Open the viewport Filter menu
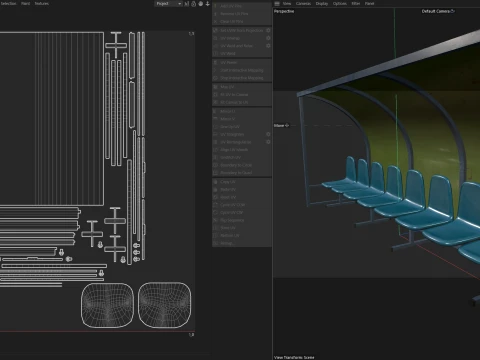The width and height of the screenshot is (480, 360). coord(356,3)
